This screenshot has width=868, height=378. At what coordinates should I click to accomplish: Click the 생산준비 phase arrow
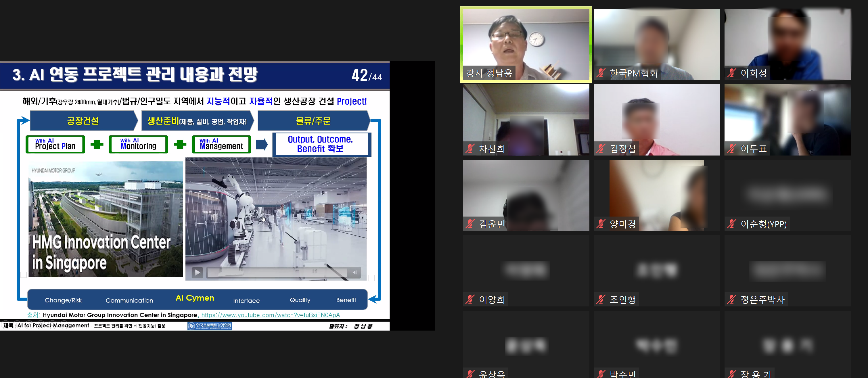tap(198, 121)
